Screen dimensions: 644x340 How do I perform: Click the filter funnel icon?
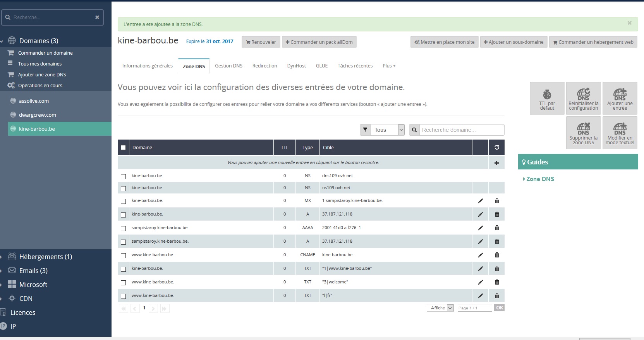(365, 130)
